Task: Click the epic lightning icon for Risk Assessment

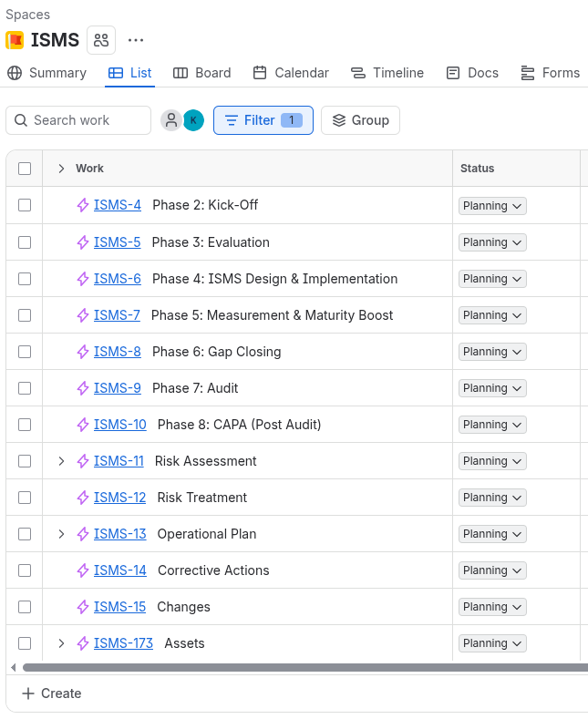Action: pyautogui.click(x=83, y=461)
